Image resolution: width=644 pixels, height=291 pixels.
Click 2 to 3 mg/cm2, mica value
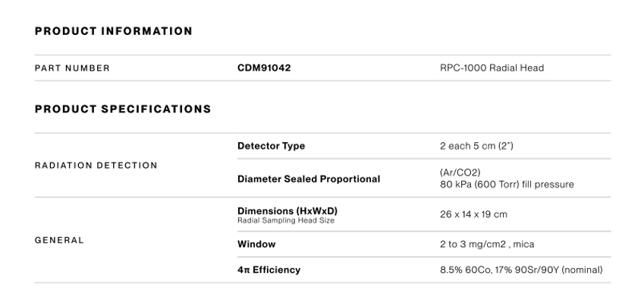coord(487,245)
